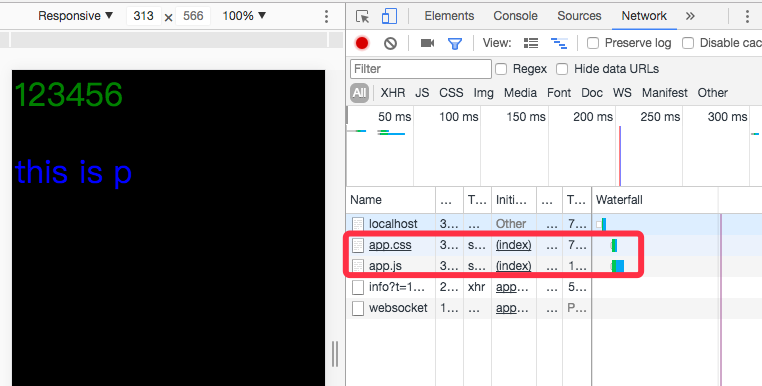
Task: Filter requests by Other
Action: point(712,93)
